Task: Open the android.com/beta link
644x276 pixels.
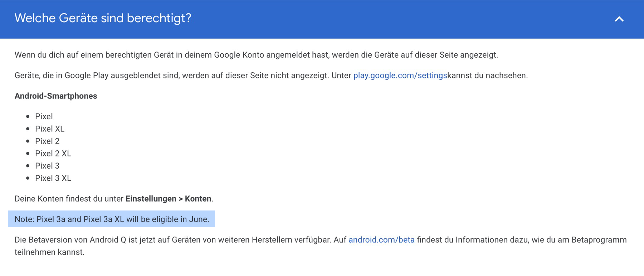Action: tap(381, 240)
